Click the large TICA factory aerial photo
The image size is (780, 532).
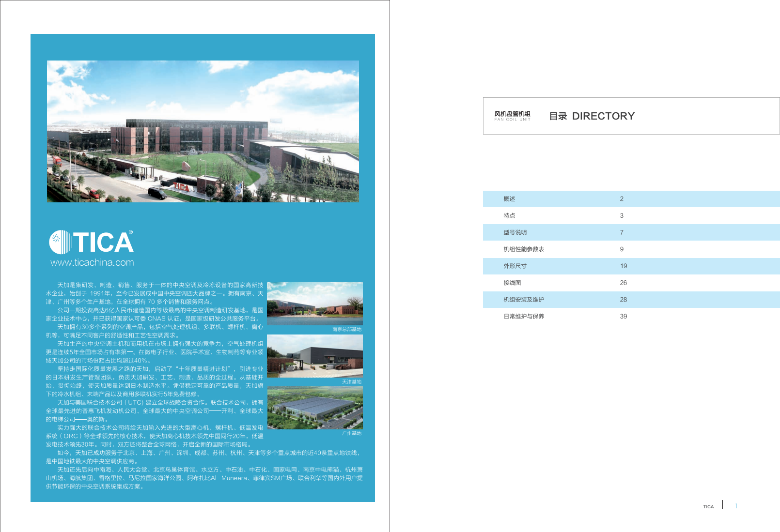point(203,131)
